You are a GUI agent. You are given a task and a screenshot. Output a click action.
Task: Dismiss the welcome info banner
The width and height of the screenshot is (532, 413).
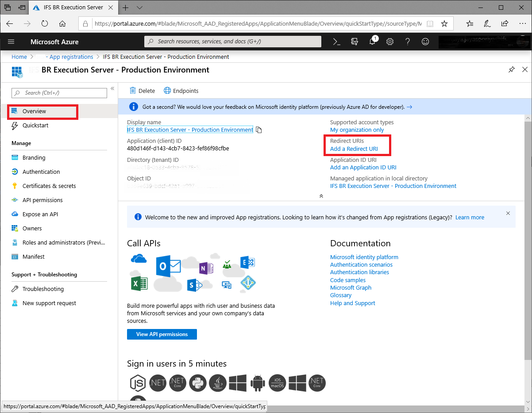[x=508, y=213]
